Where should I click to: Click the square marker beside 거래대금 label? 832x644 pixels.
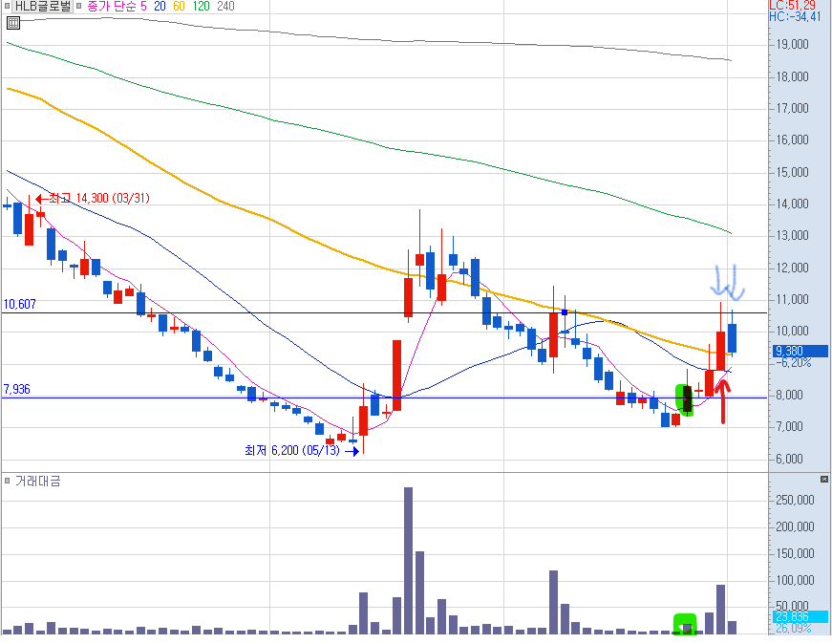click(x=7, y=481)
